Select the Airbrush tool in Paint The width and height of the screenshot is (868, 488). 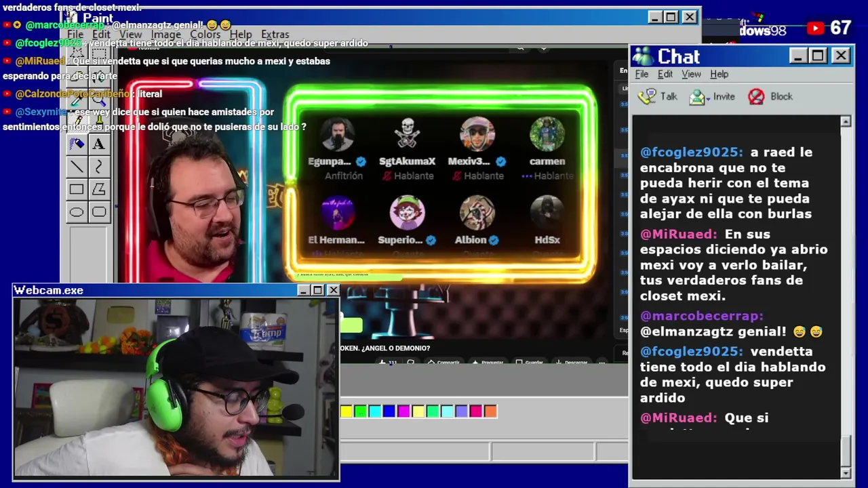(x=77, y=144)
